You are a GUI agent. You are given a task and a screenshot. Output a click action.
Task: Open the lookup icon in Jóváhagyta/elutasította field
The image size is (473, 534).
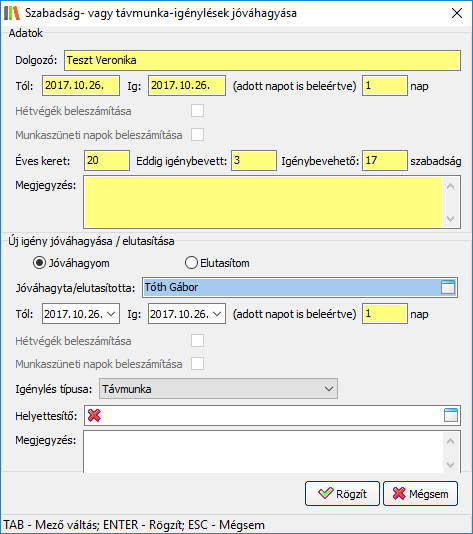tap(448, 287)
